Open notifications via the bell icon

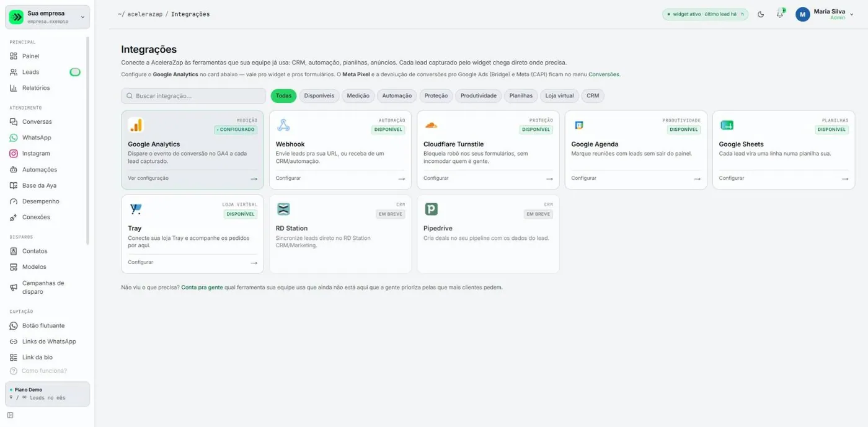780,14
